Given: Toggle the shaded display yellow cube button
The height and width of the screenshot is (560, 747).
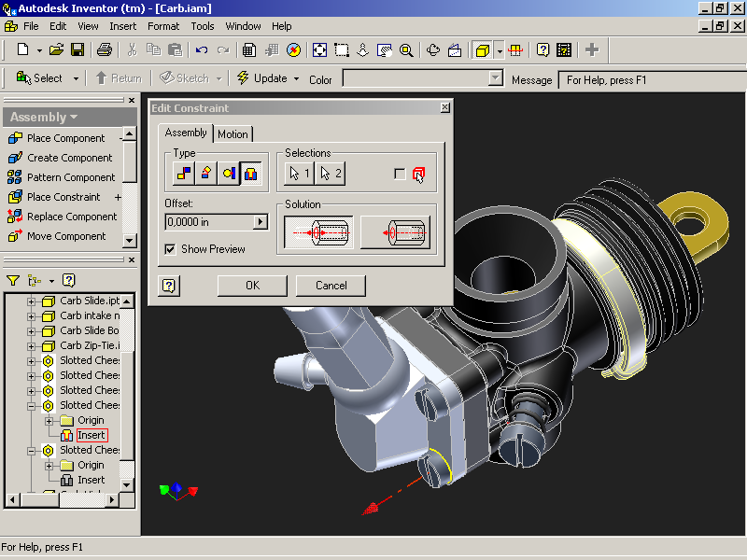Looking at the screenshot, I should [x=483, y=49].
